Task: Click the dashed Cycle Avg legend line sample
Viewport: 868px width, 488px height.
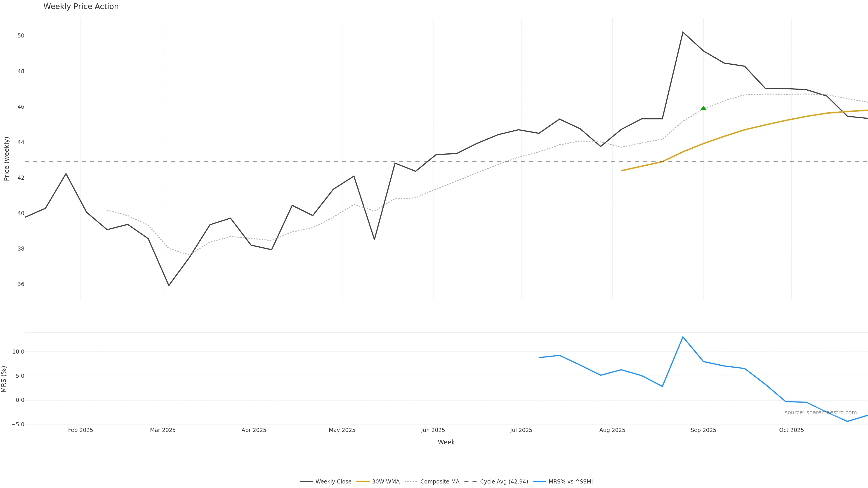Action: 470,482
